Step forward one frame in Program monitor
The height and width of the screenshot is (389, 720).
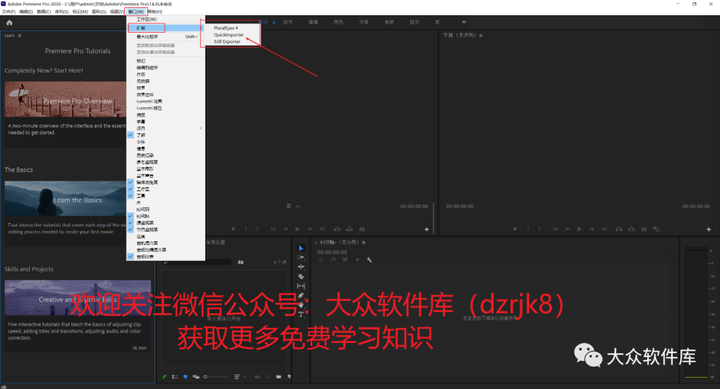(591, 229)
